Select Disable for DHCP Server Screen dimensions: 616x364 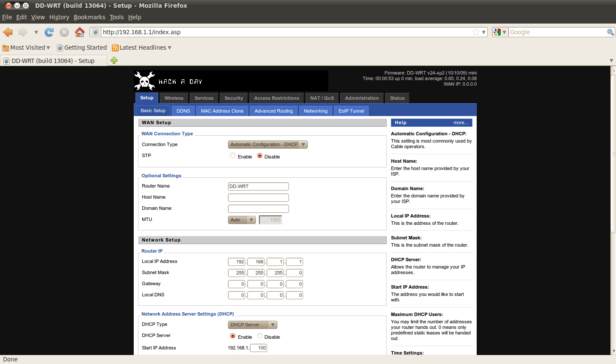point(260,336)
